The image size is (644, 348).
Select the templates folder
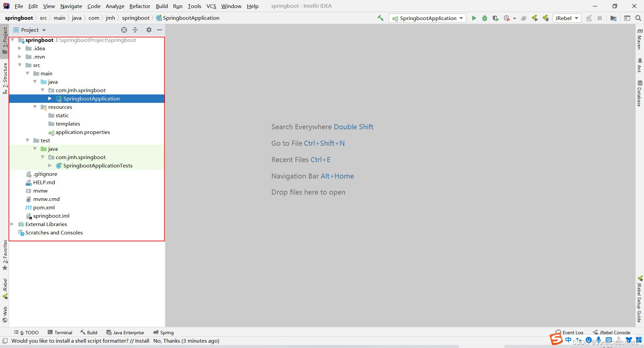point(68,124)
